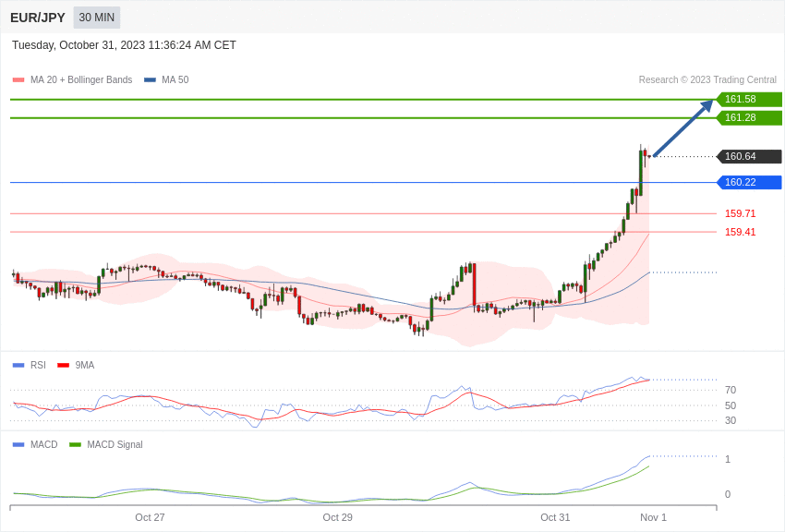The image size is (785, 532).
Task: Click the blue MACD legend swatch
Action: tap(18, 444)
